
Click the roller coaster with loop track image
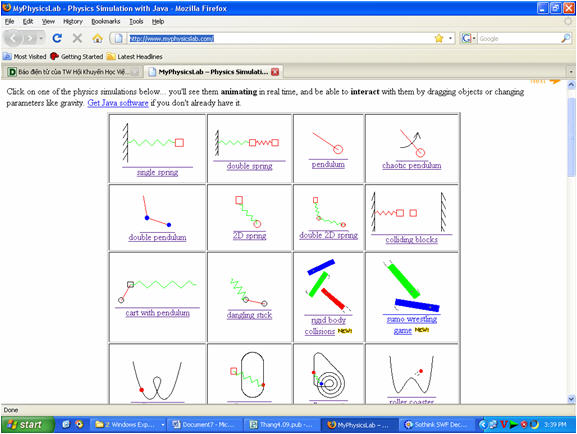(x=157, y=380)
